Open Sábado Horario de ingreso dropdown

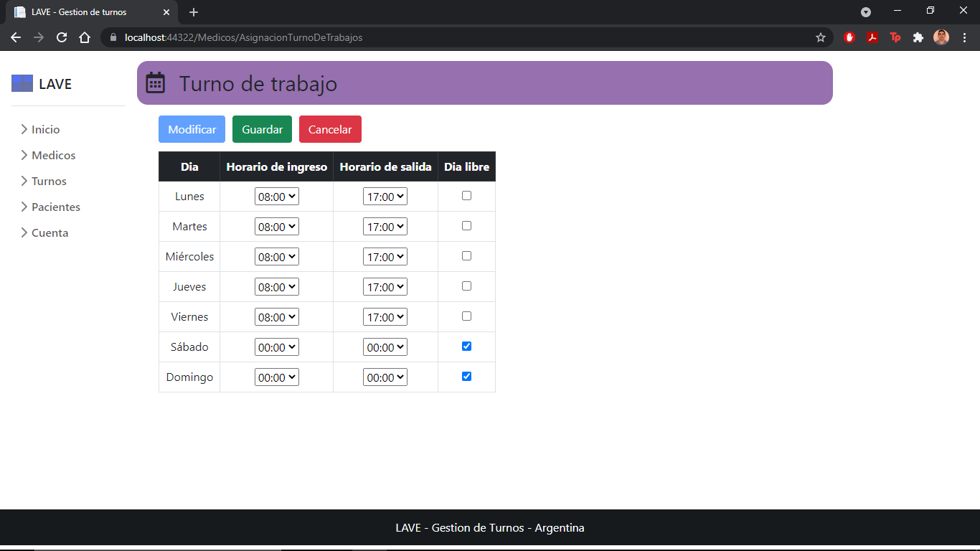tap(277, 347)
